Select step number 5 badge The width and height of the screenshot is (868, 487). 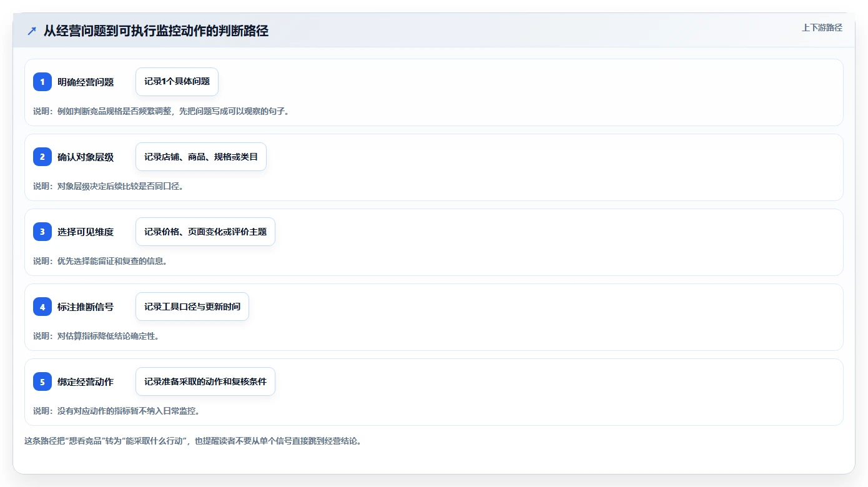click(x=42, y=381)
